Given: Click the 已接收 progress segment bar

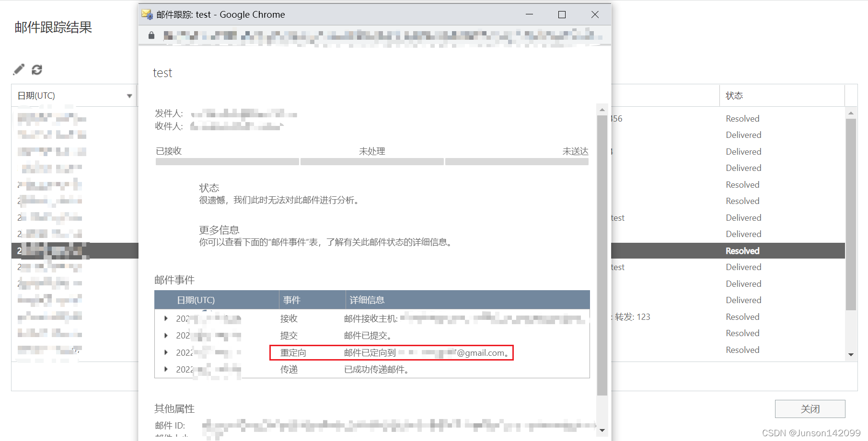Looking at the screenshot, I should (227, 162).
